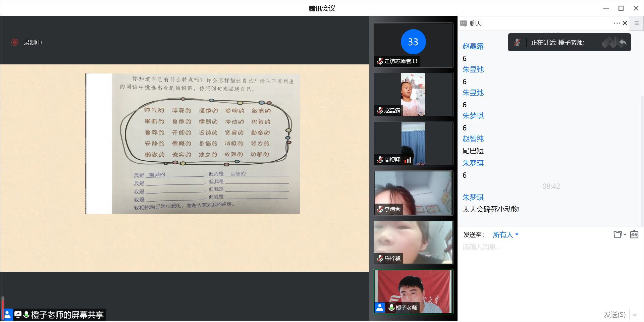Expand the arrow next to the folder icon
The width and height of the screenshot is (644, 322).
tap(625, 234)
